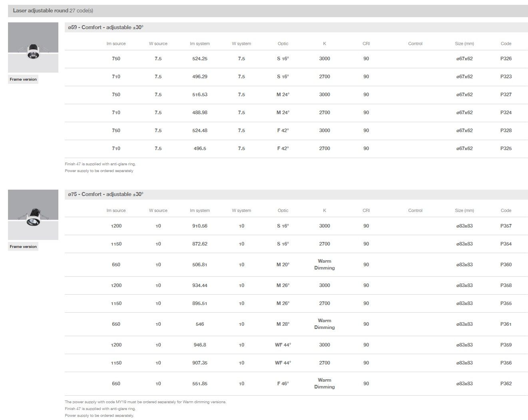528x420 pixels.
Task: Select Frame version label under ø59 image
Action: (23, 79)
